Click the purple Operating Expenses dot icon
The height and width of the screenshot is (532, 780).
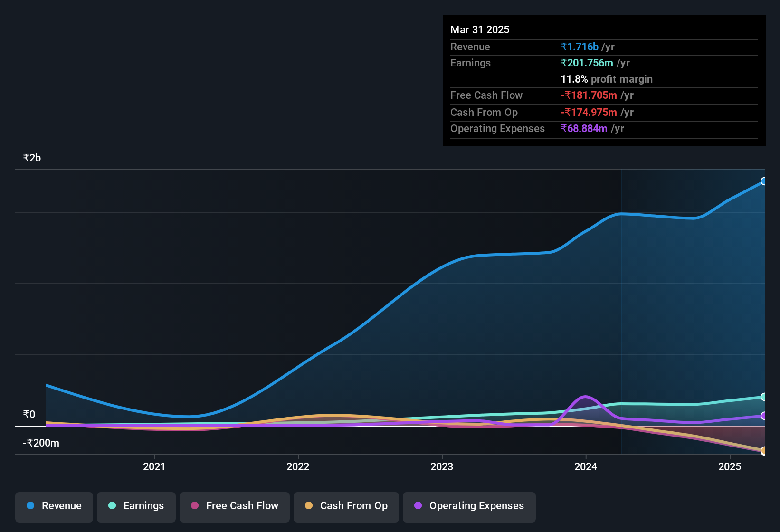(418, 506)
